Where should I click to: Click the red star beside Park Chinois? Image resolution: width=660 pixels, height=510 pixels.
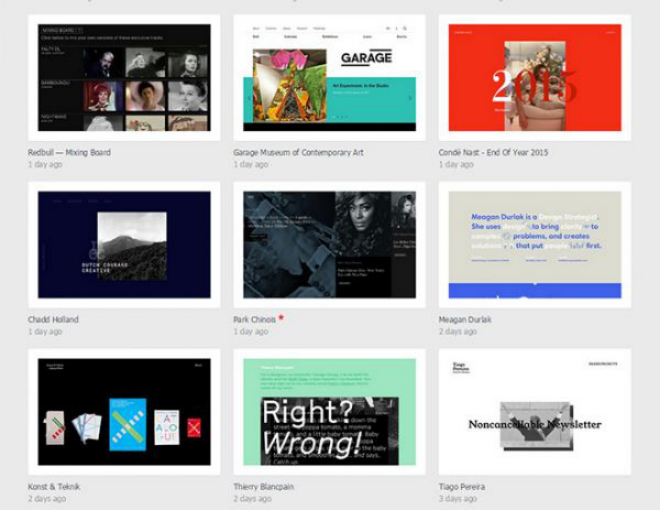pos(282,317)
